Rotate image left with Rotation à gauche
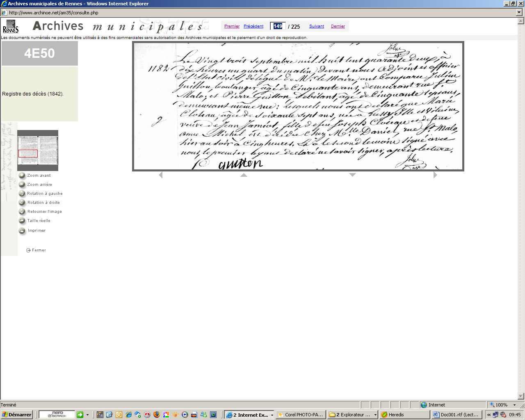 tap(22, 194)
